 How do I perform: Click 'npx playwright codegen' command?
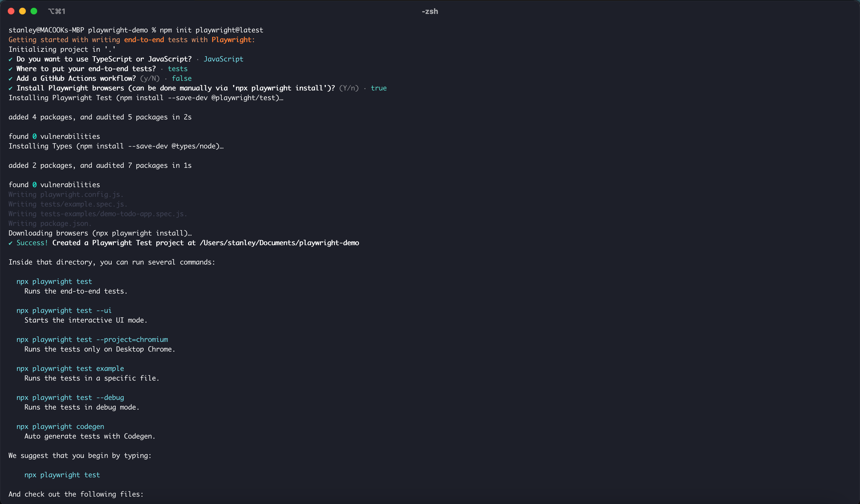coord(60,427)
